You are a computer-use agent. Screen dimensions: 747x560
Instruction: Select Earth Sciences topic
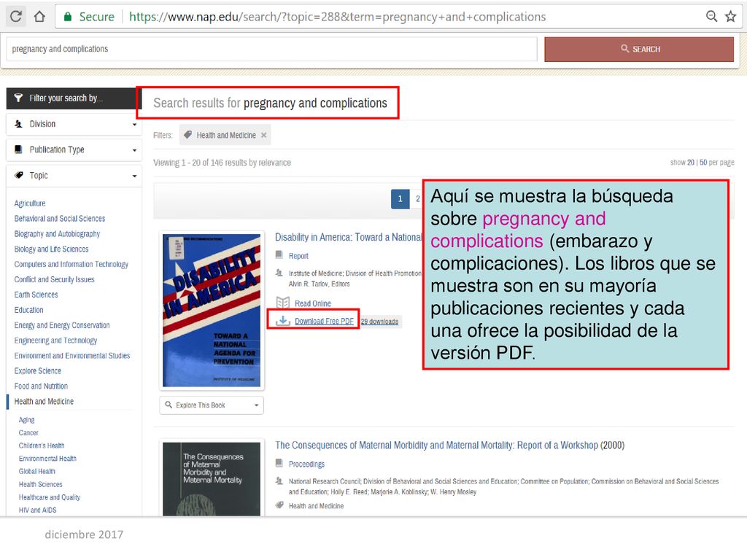[x=36, y=295]
